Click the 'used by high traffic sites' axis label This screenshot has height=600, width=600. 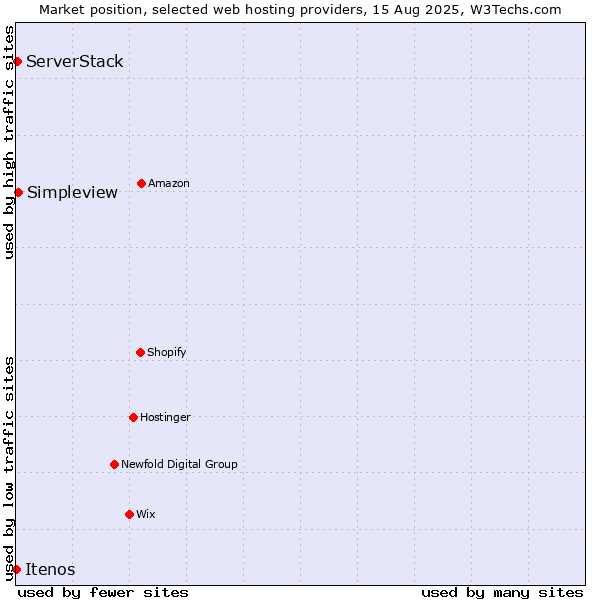coord(8,142)
